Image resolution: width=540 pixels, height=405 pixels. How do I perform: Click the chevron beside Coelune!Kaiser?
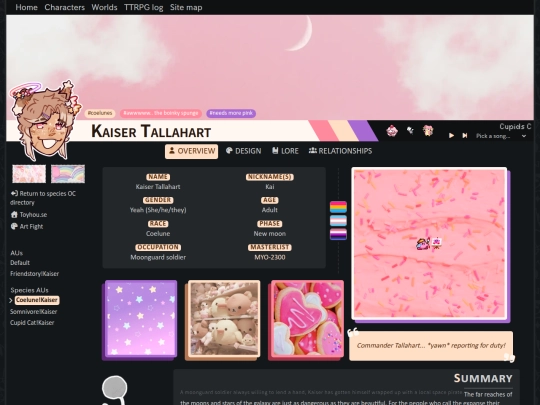click(11, 300)
